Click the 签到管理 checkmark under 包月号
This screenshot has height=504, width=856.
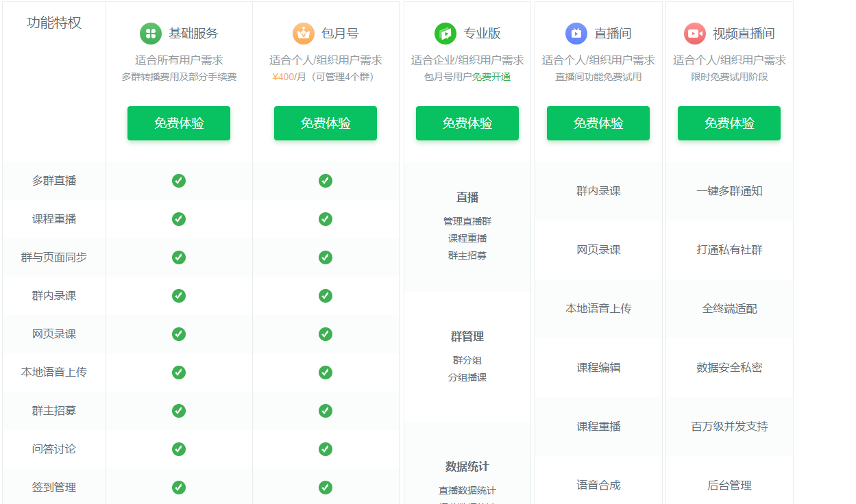(326, 488)
